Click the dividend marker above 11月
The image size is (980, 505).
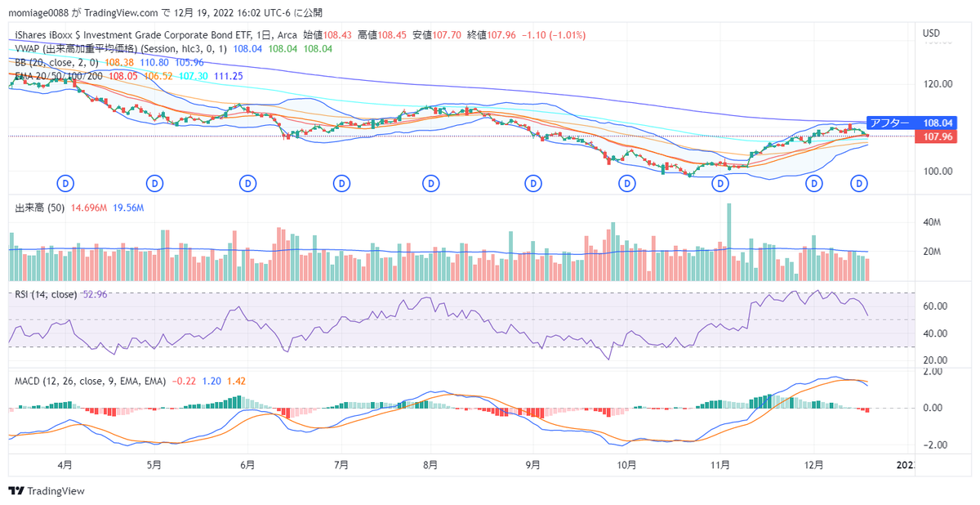coord(720,183)
